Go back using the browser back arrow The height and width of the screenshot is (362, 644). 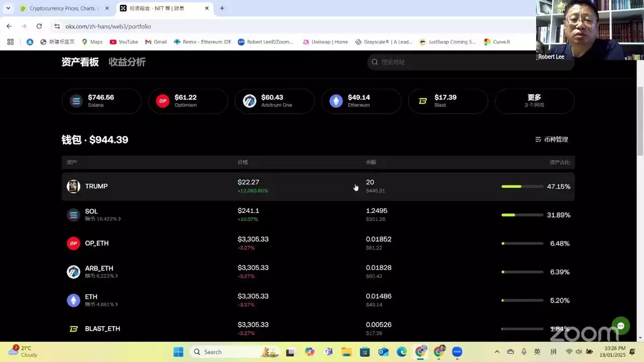9,26
